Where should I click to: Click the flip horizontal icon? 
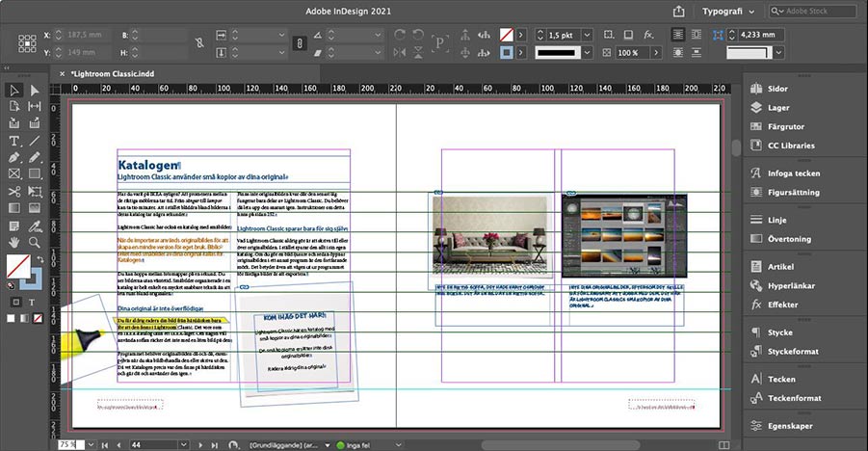click(399, 53)
